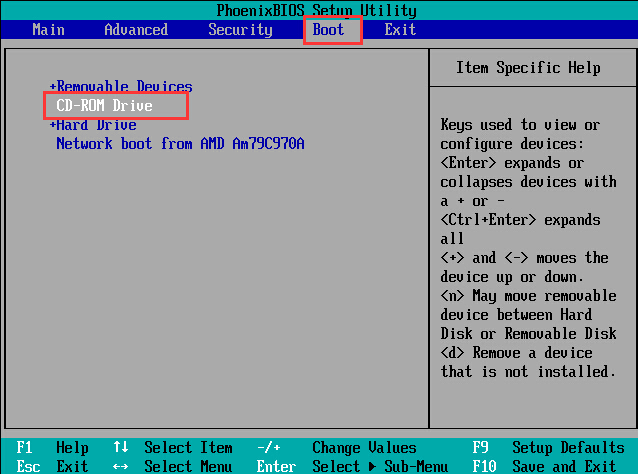Switch to the Main tab
The image size is (638, 474).
48,30
